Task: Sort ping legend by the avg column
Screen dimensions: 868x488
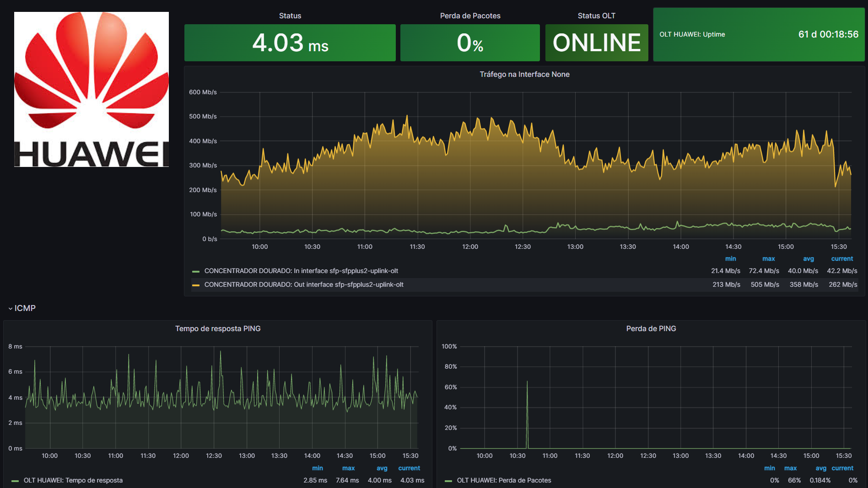Action: tap(381, 468)
